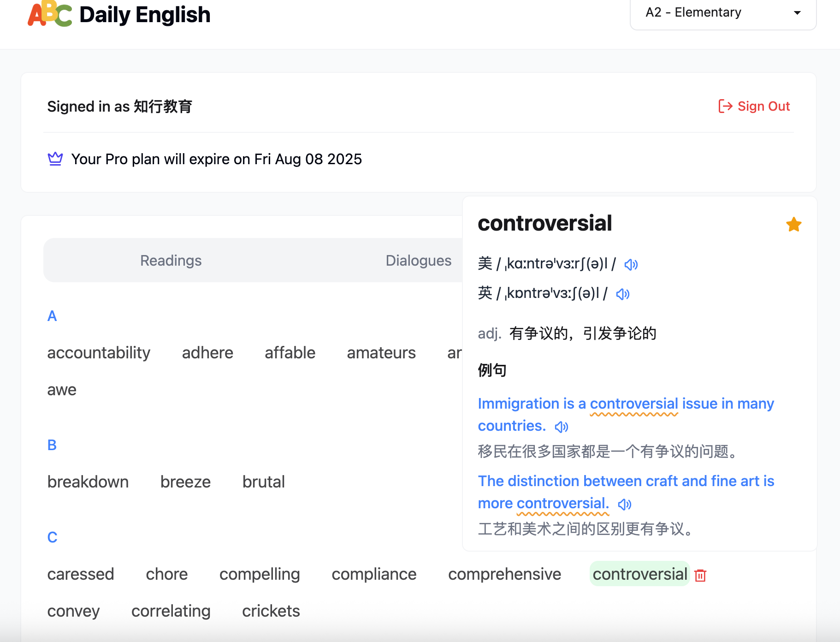Play US pronunciation of controversial
Screen dimensions: 840x642
tap(631, 265)
